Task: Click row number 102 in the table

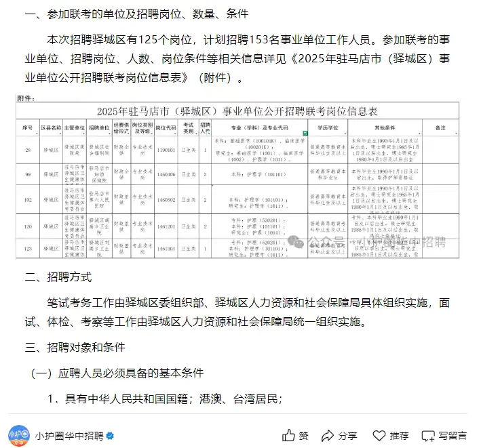Action: click(28, 199)
